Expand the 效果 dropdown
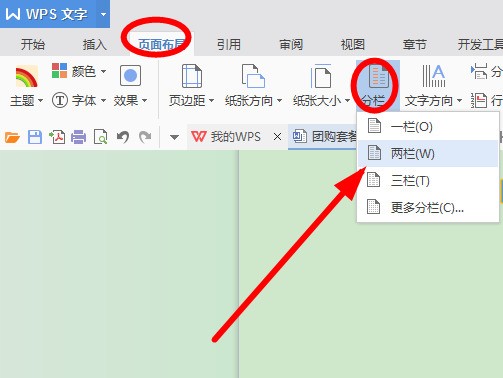The image size is (503, 378). pos(144,100)
